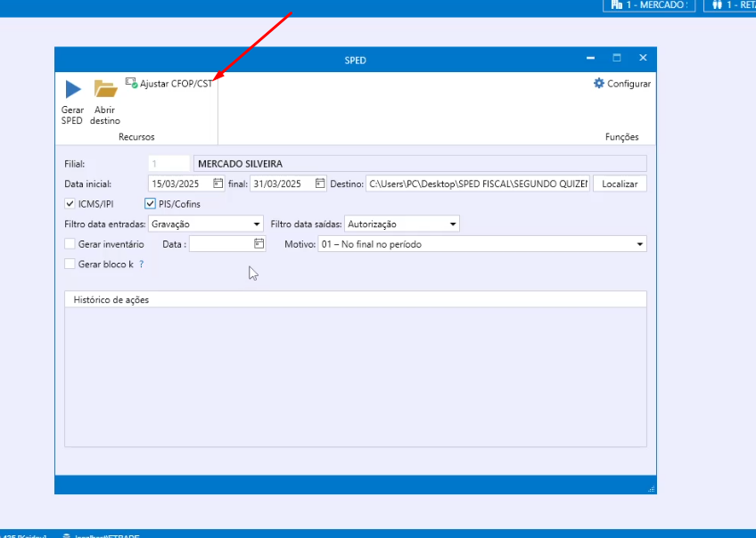Screen dimensions: 756x538
Task: Select the 1 - MERCADO top bar item
Action: pos(648,5)
